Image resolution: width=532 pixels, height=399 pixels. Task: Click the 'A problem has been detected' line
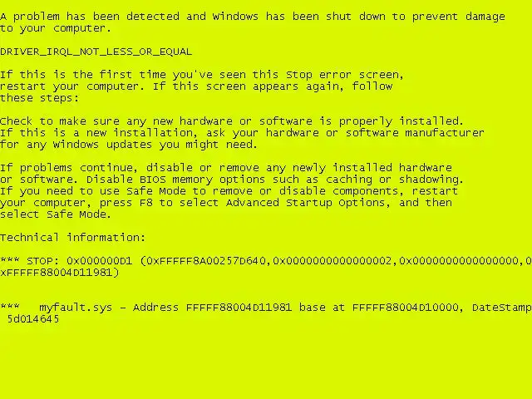click(253, 17)
